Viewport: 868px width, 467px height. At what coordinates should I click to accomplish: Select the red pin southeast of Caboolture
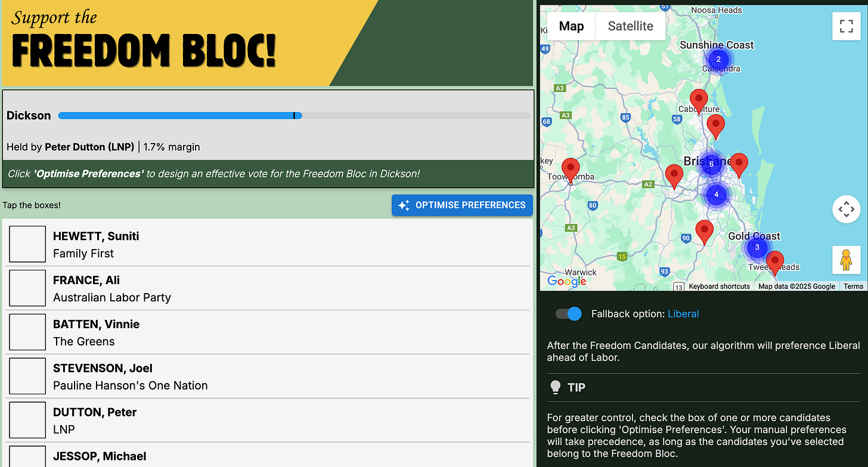coord(715,127)
